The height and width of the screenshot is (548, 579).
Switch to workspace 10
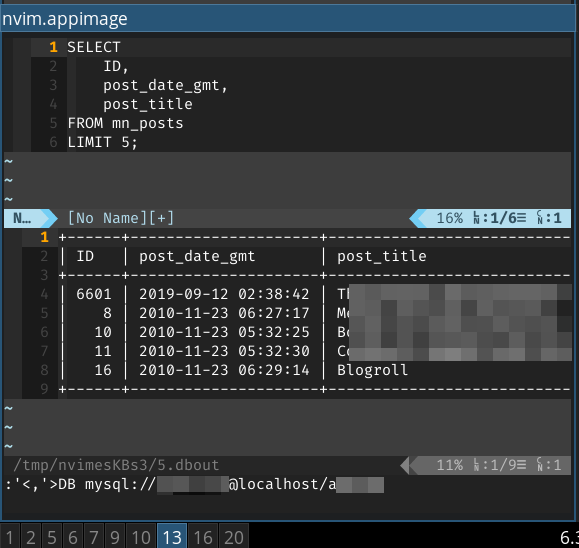pos(141,537)
